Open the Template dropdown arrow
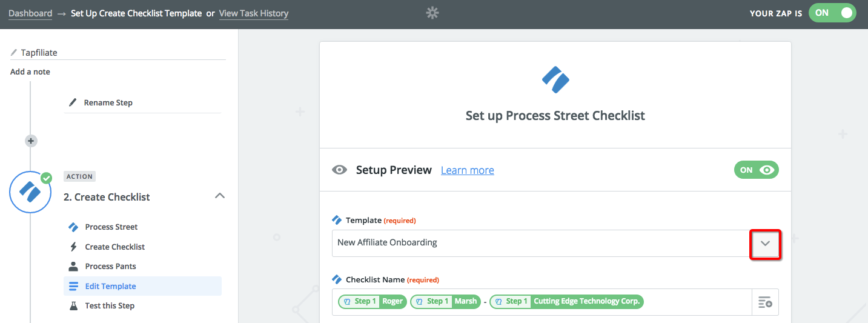Screen dimensions: 868x323 pos(766,243)
